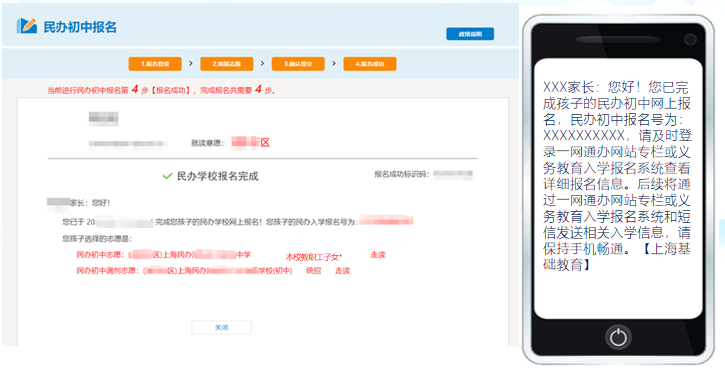Click the 民办初中报名 pencil logo icon
This screenshot has height=376, width=725.
27,26
